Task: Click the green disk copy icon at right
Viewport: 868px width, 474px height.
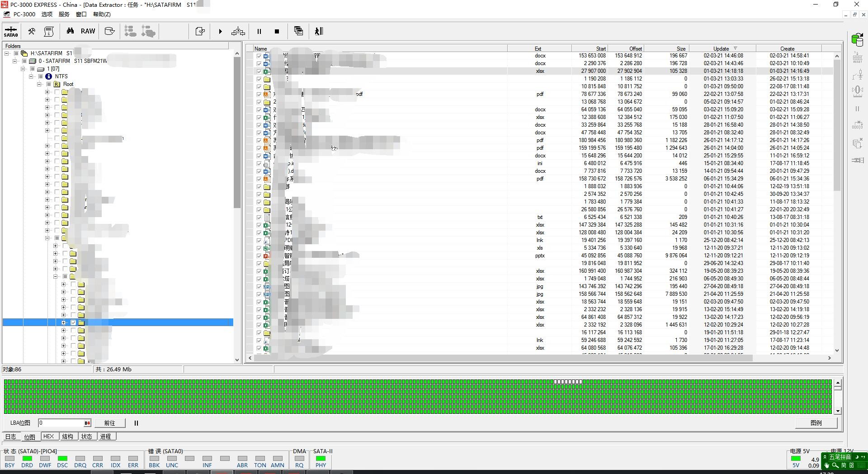Action: tap(857, 39)
